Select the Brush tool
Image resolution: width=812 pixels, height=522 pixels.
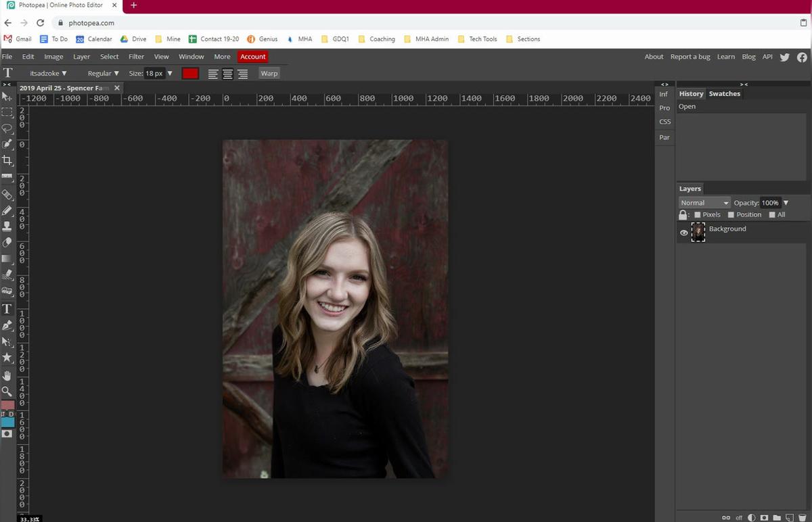[x=7, y=210]
